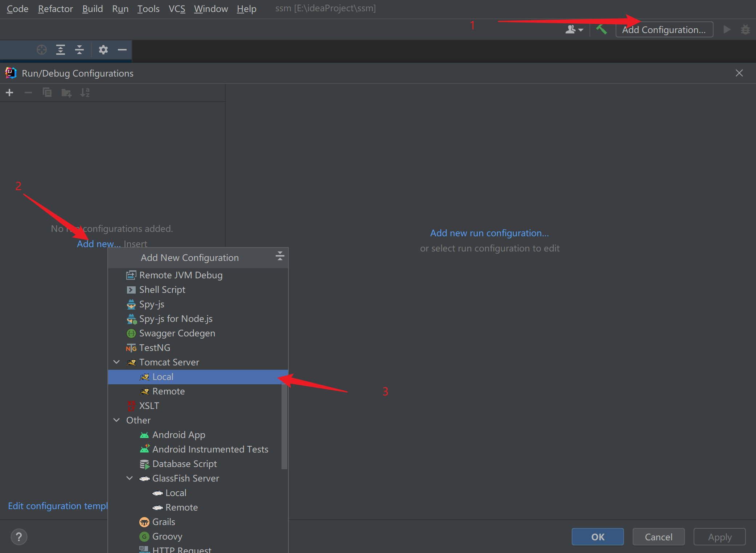Click the collapse icon in Add New Configuration header
This screenshot has width=756, height=553.
[280, 256]
